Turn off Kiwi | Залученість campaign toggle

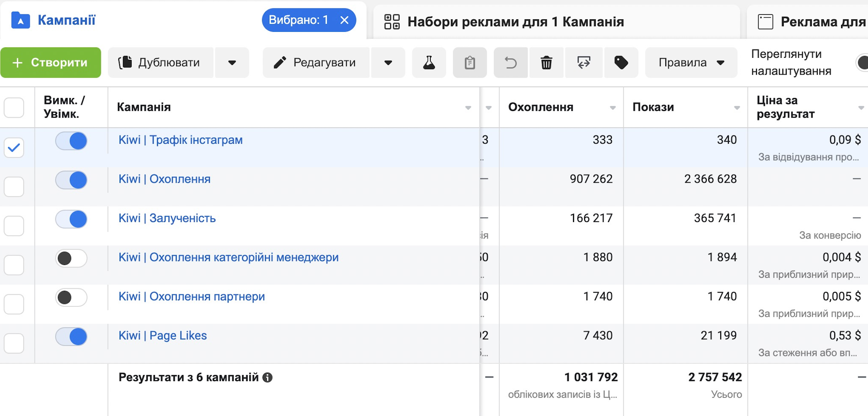point(71,219)
